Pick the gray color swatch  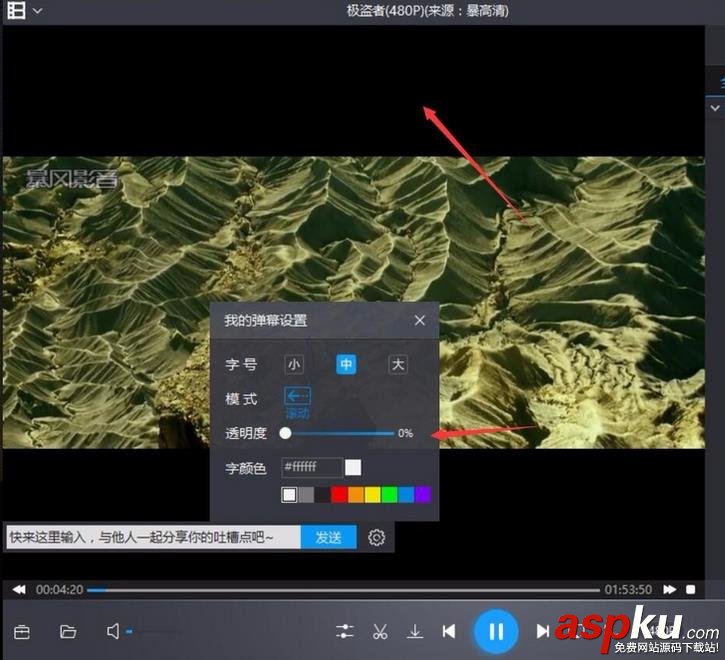click(x=306, y=494)
